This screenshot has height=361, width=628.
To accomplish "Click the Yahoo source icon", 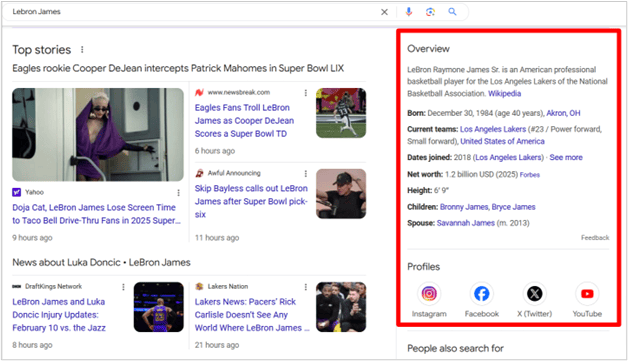I will point(16,192).
